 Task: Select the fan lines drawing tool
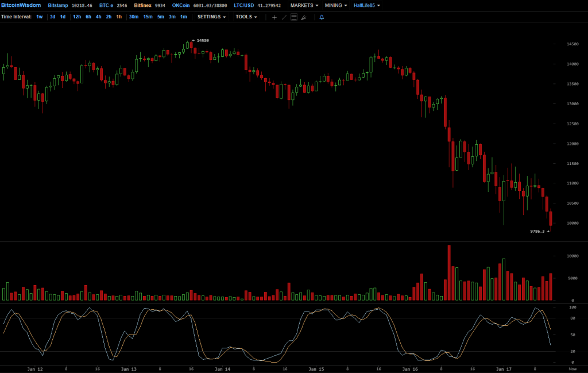tap(303, 17)
